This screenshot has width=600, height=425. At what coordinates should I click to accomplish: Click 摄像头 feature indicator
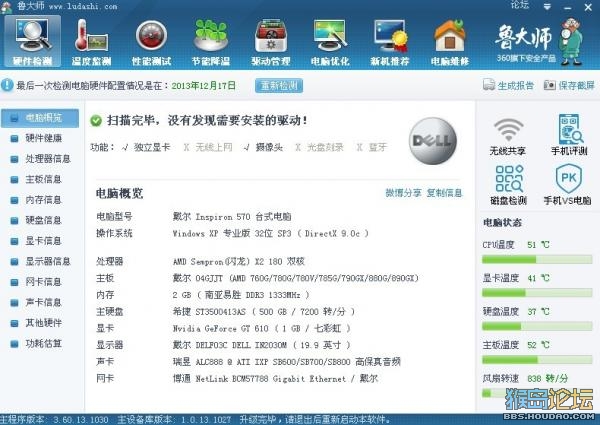[263, 147]
